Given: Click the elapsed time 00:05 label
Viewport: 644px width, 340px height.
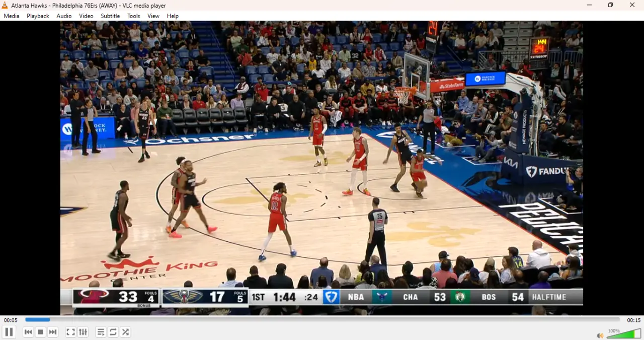Looking at the screenshot, I should 11,320.
